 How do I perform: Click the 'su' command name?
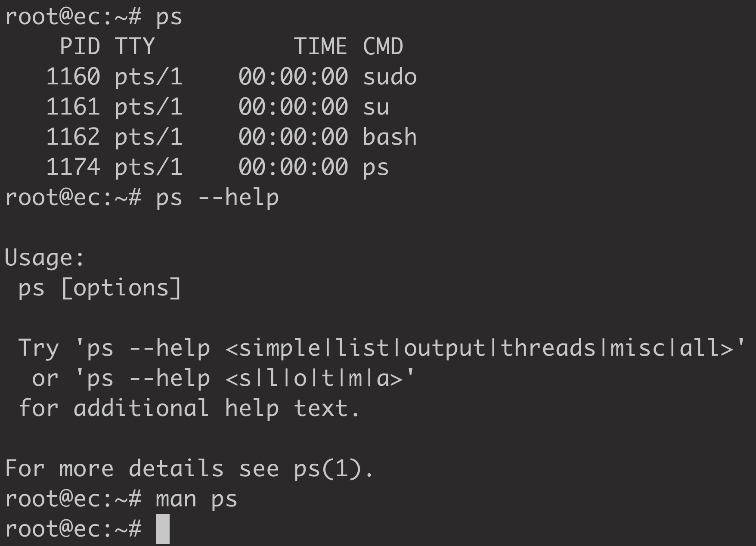click(376, 107)
